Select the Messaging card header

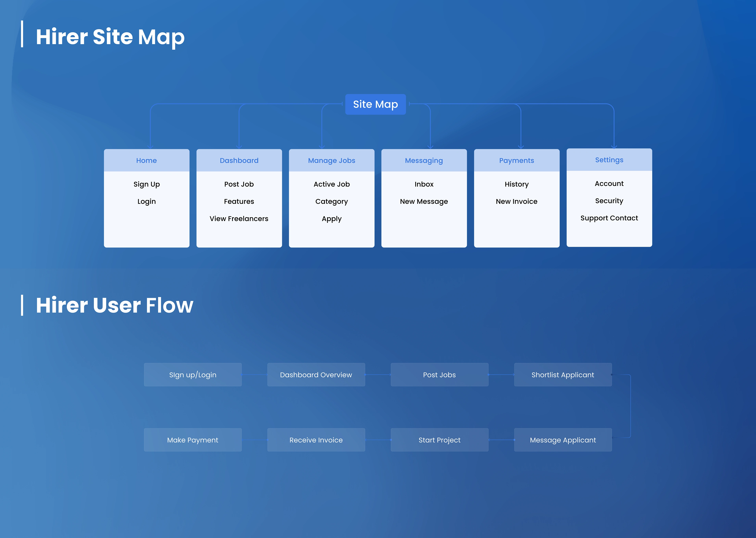click(424, 160)
